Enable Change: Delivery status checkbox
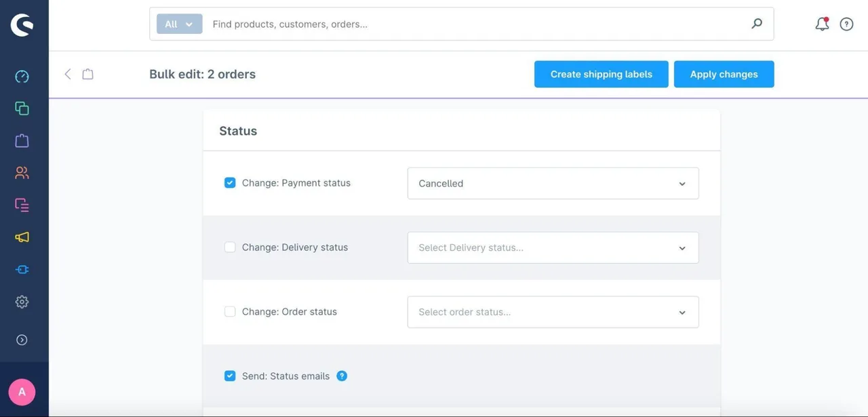This screenshot has width=868, height=417. click(230, 247)
